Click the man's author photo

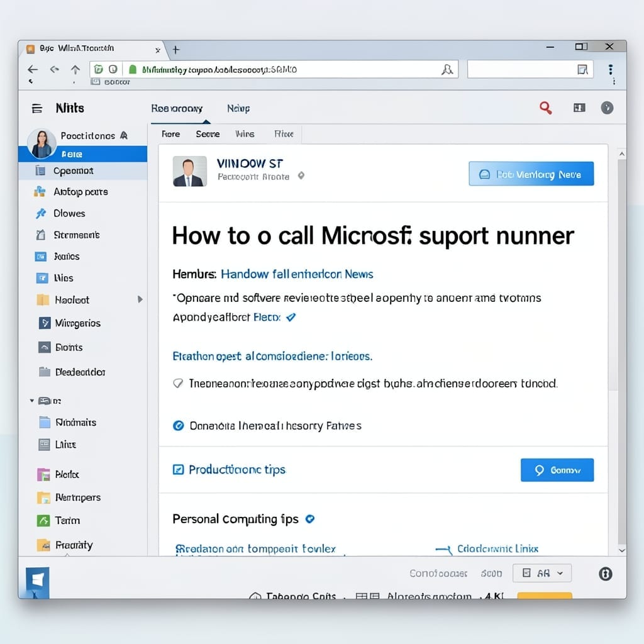pyautogui.click(x=190, y=171)
